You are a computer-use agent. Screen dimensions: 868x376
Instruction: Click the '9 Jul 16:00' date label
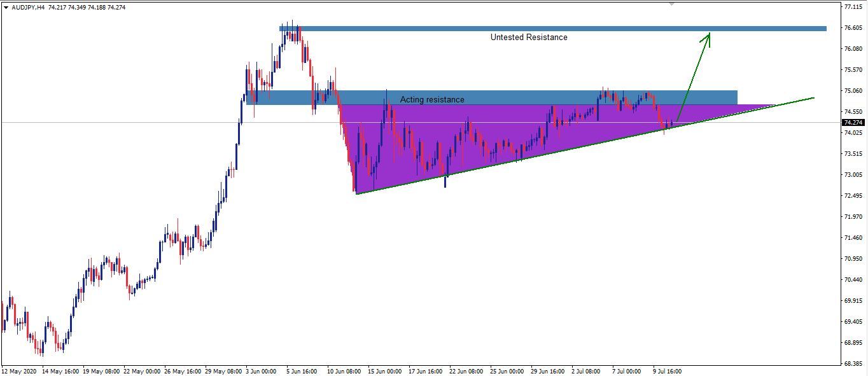pos(668,371)
